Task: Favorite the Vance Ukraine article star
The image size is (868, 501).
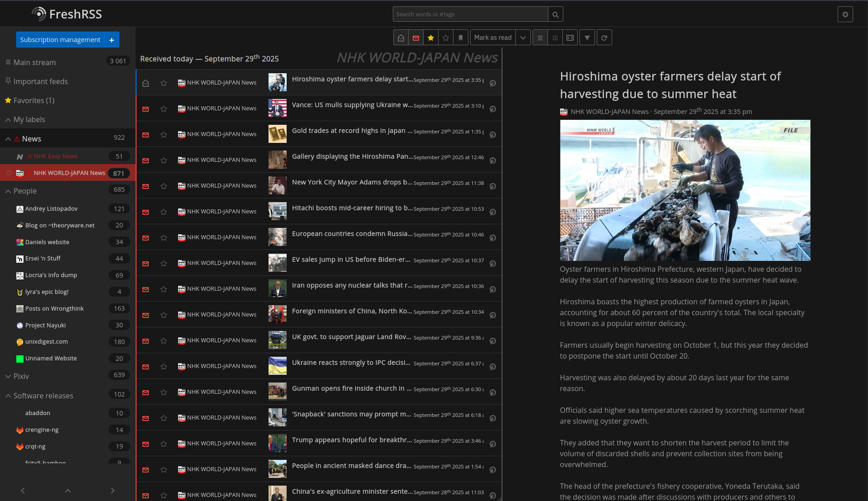Action: pos(164,109)
